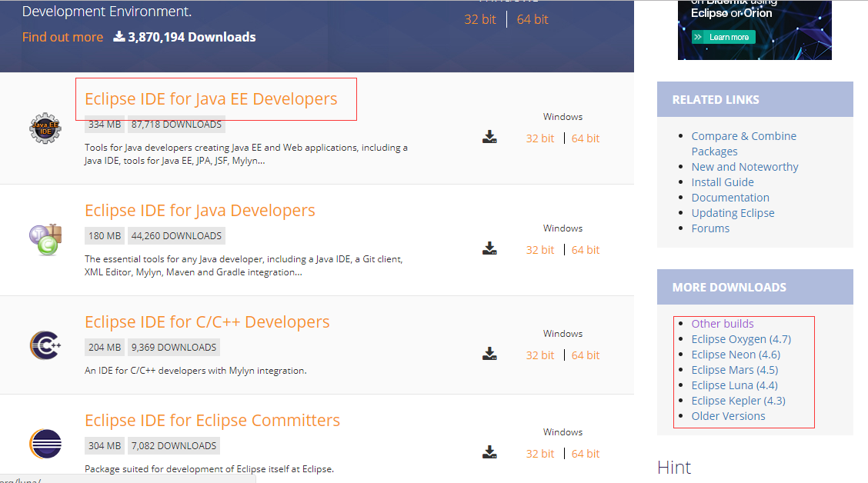Viewport: 868px width, 483px height.
Task: Click the C/C++ package description text
Action: click(195, 371)
